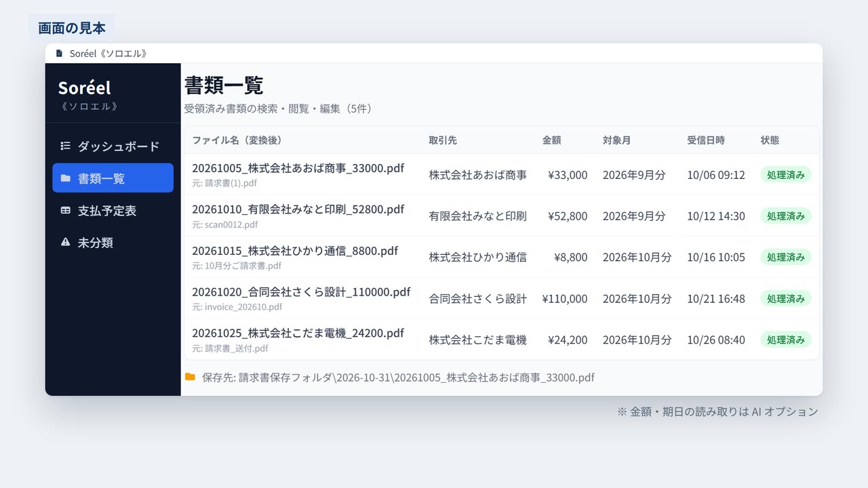Go to 支払予定表 page
The height and width of the screenshot is (488, 868).
point(113,210)
